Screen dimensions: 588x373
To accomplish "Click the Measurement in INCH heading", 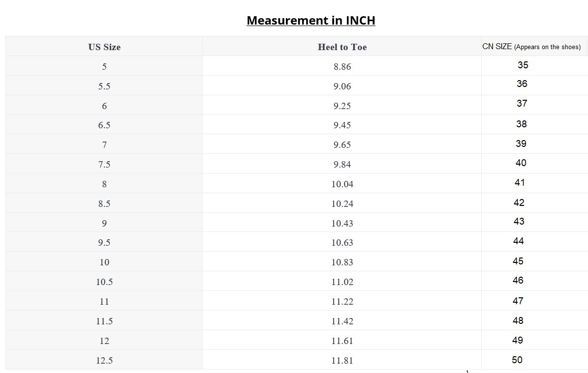I will (311, 20).
